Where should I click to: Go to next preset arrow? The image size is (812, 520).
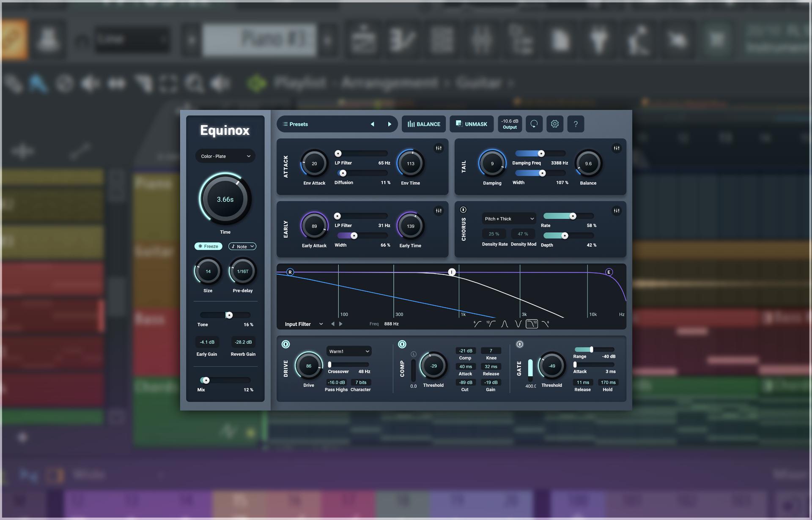(390, 124)
